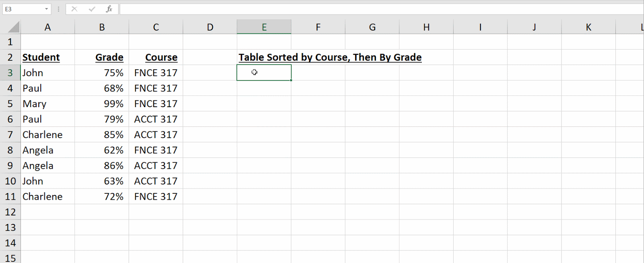
Task: Select the highlighted column E header
Action: click(264, 27)
